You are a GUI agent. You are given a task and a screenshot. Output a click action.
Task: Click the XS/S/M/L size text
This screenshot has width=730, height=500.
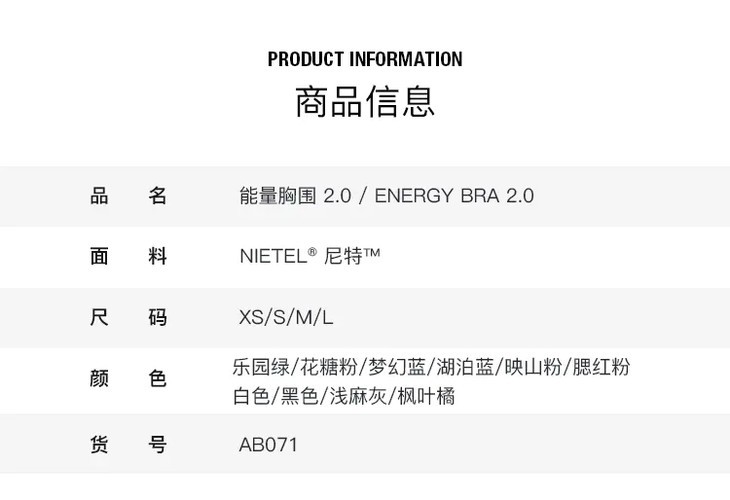(286, 318)
